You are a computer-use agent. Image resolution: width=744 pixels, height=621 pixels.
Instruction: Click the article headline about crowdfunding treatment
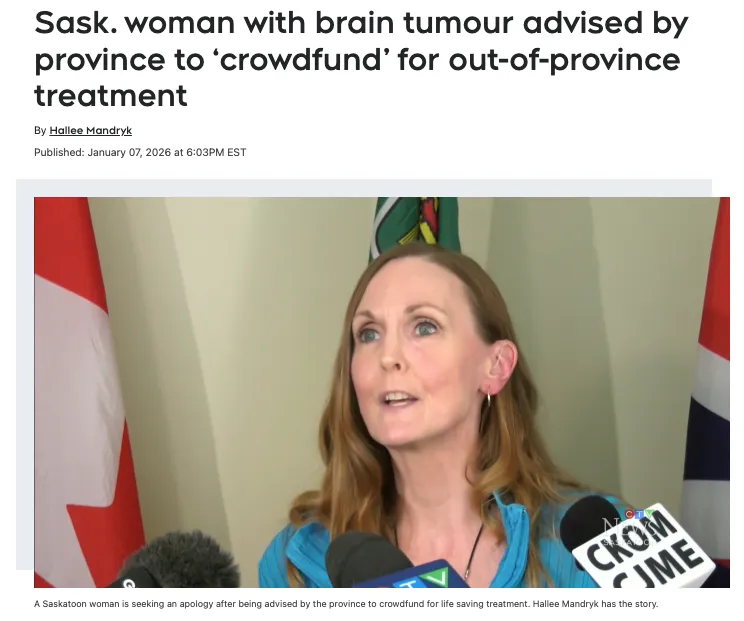[361, 59]
